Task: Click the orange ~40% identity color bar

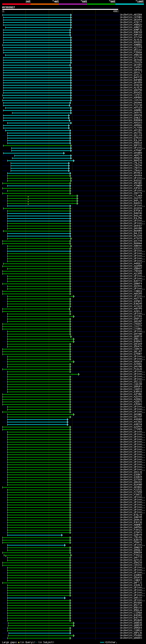Action: (45, 4)
